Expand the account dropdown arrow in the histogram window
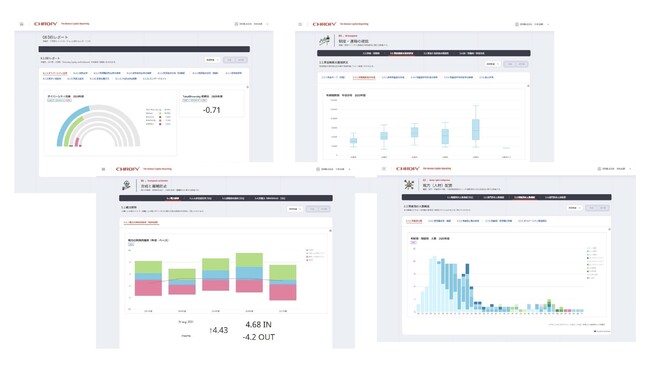Viewport: 650px width, 366px height. click(630, 169)
